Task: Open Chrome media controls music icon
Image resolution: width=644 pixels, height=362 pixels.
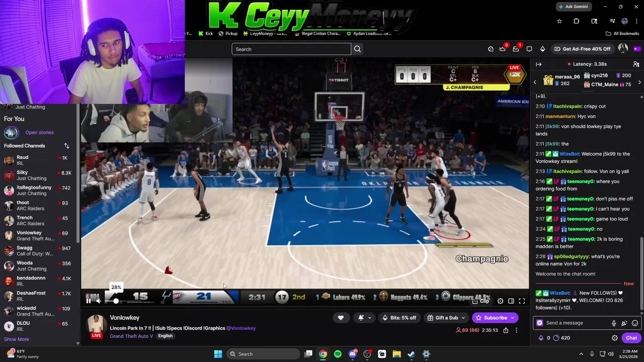Action: (x=612, y=21)
